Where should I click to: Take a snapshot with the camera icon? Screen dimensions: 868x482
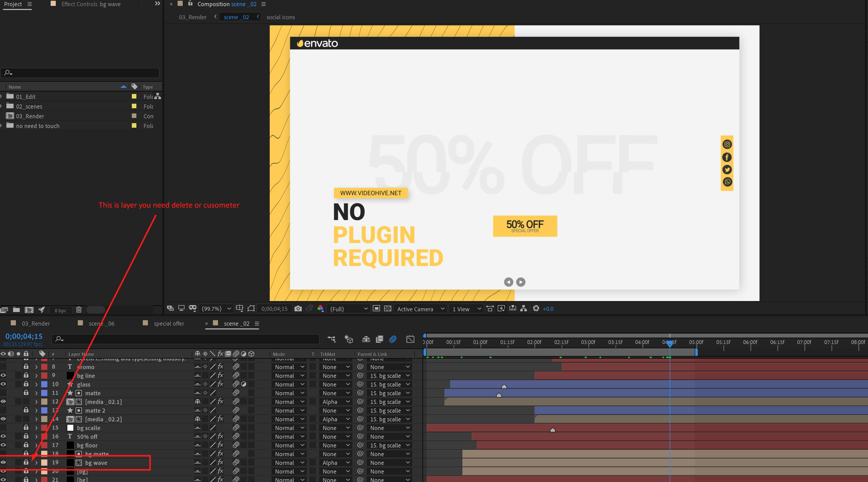tap(298, 309)
